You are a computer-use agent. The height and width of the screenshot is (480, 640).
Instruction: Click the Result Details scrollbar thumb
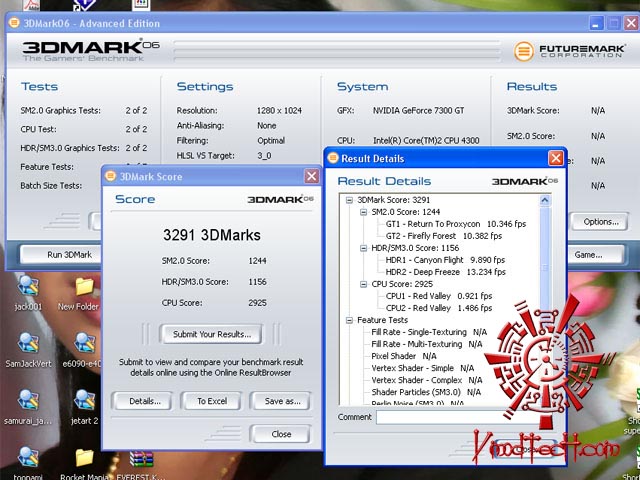click(545, 266)
